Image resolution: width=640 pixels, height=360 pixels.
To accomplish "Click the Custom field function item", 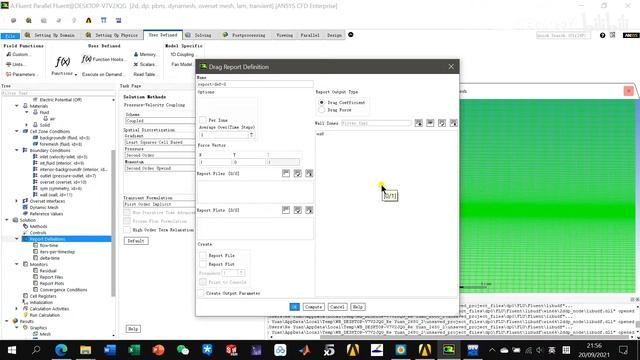I will pos(17,54).
